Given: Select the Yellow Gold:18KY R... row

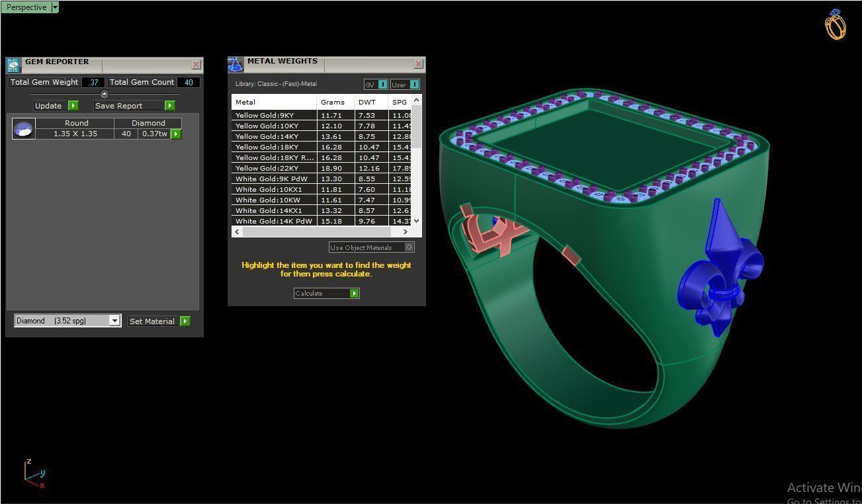Looking at the screenshot, I should [x=322, y=157].
